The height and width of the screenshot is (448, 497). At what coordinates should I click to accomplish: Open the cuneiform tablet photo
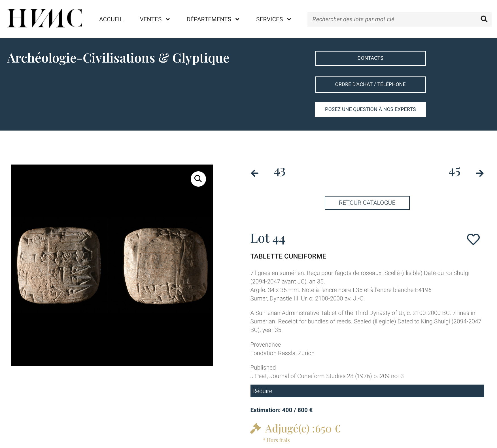[112, 265]
